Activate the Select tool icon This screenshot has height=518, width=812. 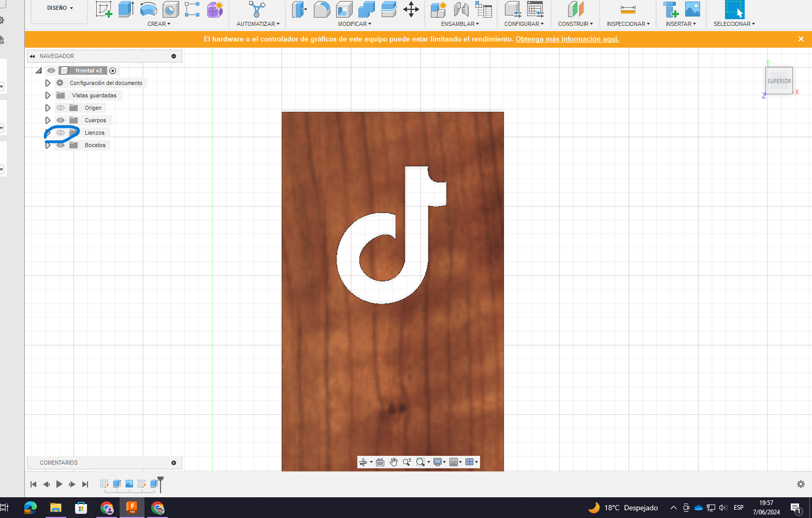click(x=734, y=9)
